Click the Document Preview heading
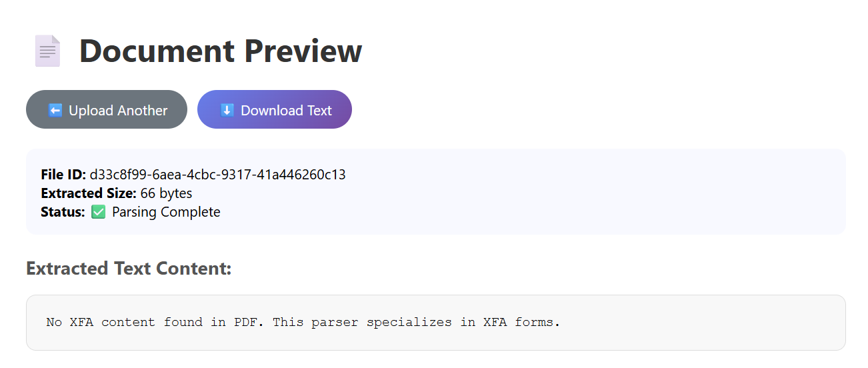This screenshot has height=368, width=868. 220,51
